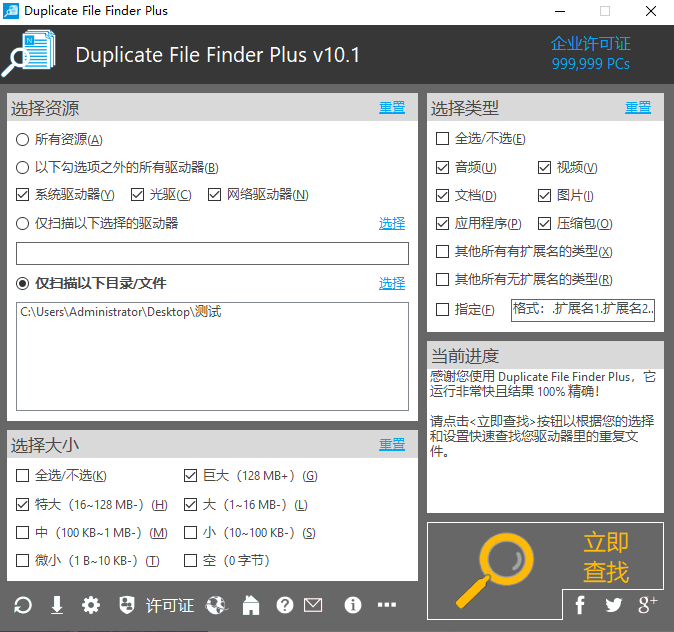Click 重置 link in 选择类型 panel
The image size is (674, 632).
tap(638, 107)
